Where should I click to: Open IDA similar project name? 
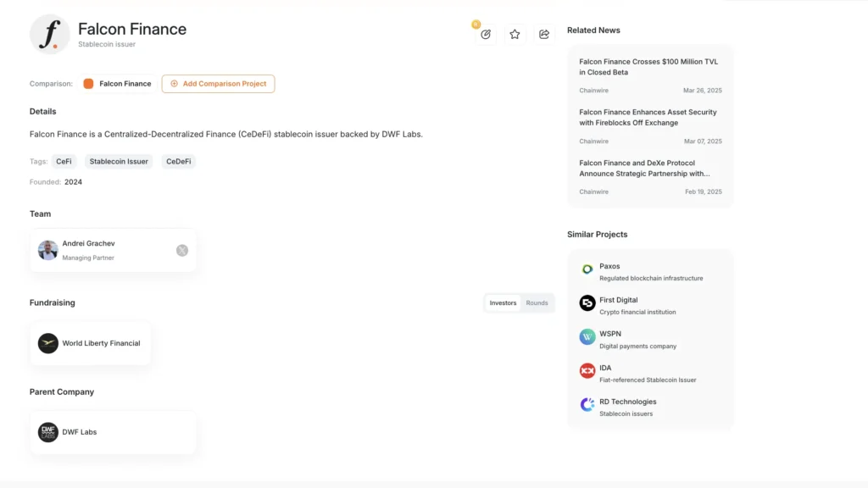[605, 368]
